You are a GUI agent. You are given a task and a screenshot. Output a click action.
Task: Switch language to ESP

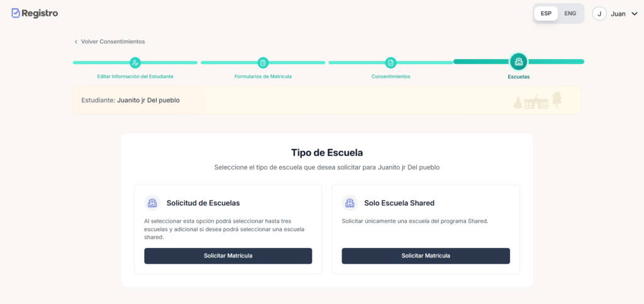coord(546,13)
